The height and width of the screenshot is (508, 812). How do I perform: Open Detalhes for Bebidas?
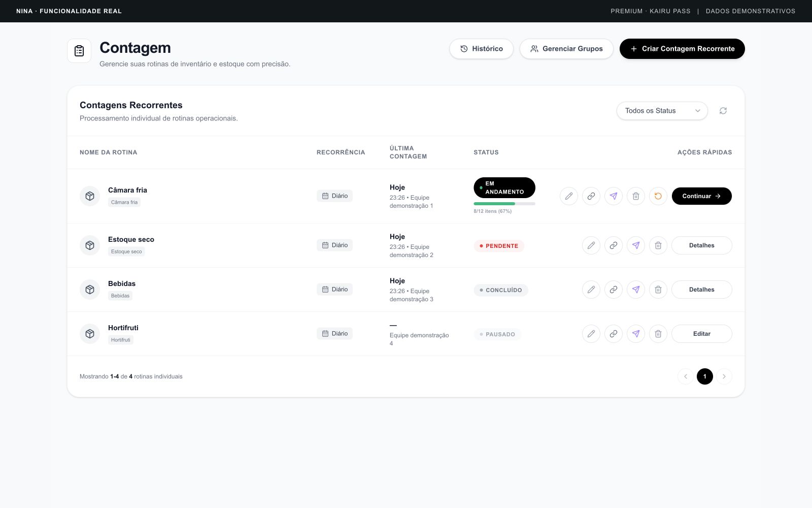[702, 290]
